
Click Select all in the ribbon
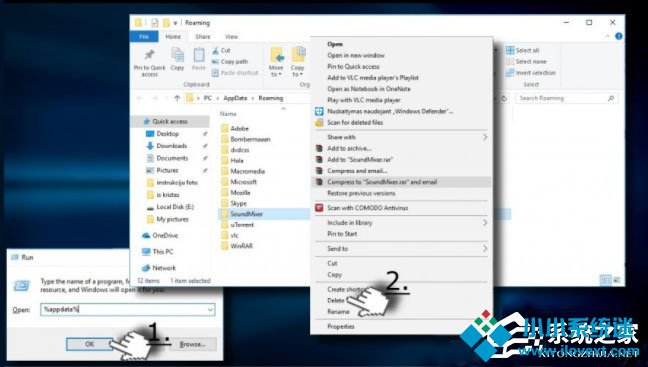[x=523, y=50]
